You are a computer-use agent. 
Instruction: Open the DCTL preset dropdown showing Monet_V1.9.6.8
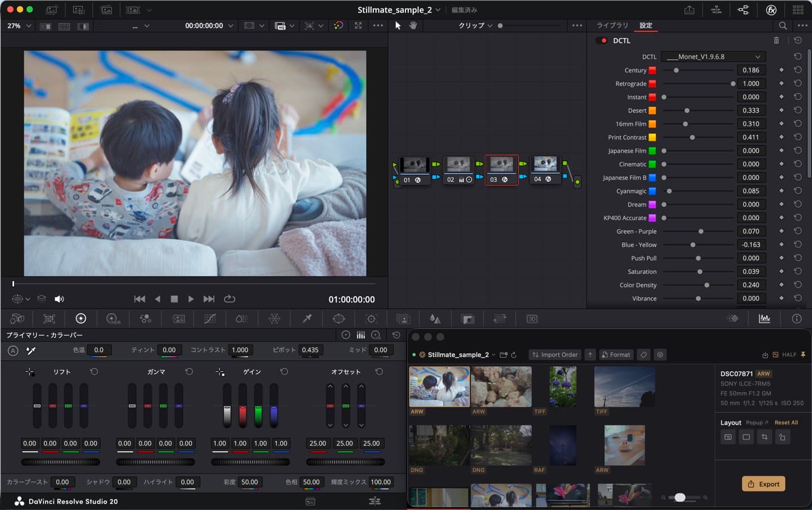pos(713,56)
